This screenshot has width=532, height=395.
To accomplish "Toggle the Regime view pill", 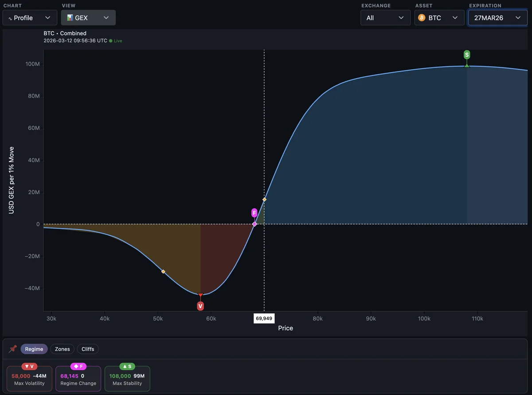I will 34,349.
